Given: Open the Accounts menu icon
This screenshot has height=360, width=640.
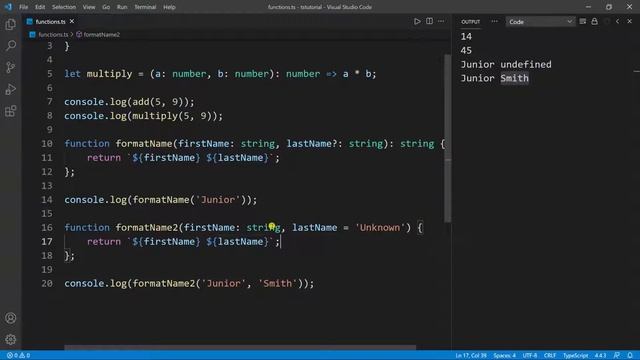Looking at the screenshot, I should [11, 318].
